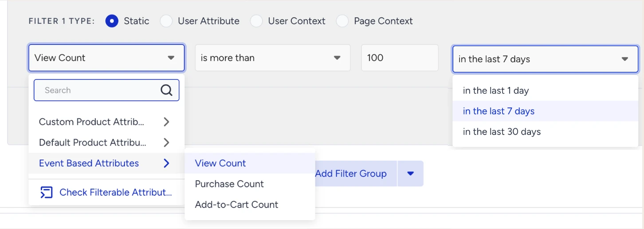
Task: Choose 'in the last 30 days' option
Action: (x=546, y=132)
